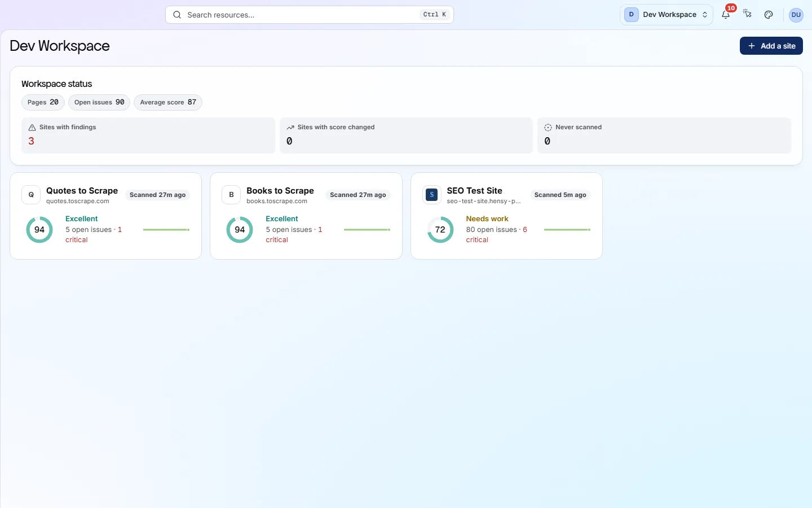The width and height of the screenshot is (812, 508).
Task: Click the Quotes to Scrape Q favicon
Action: pos(31,195)
